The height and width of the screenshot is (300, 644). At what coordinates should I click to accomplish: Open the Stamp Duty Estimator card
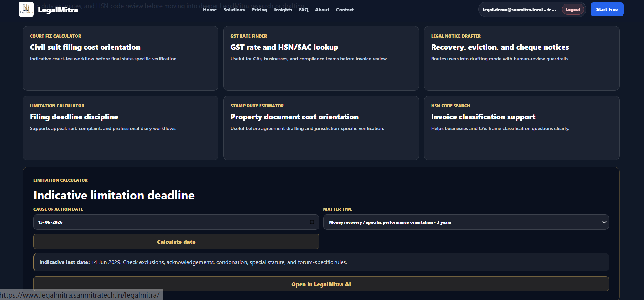321,128
